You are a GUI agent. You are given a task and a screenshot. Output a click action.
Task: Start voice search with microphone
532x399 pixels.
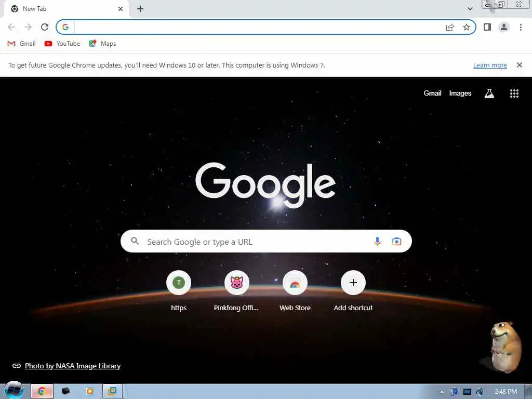[x=377, y=241]
